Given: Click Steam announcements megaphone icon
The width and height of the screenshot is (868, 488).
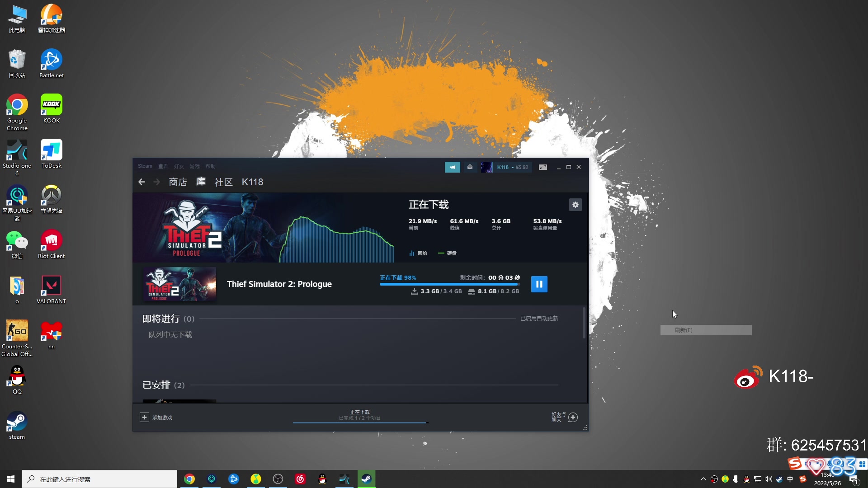Looking at the screenshot, I should [x=452, y=167].
